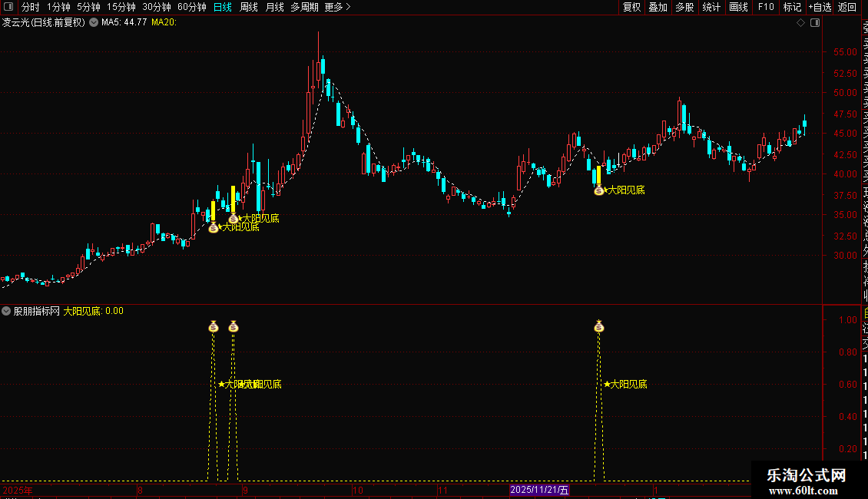
Task: Click the diamond icon at chart top-right
Action: pyautogui.click(x=800, y=23)
